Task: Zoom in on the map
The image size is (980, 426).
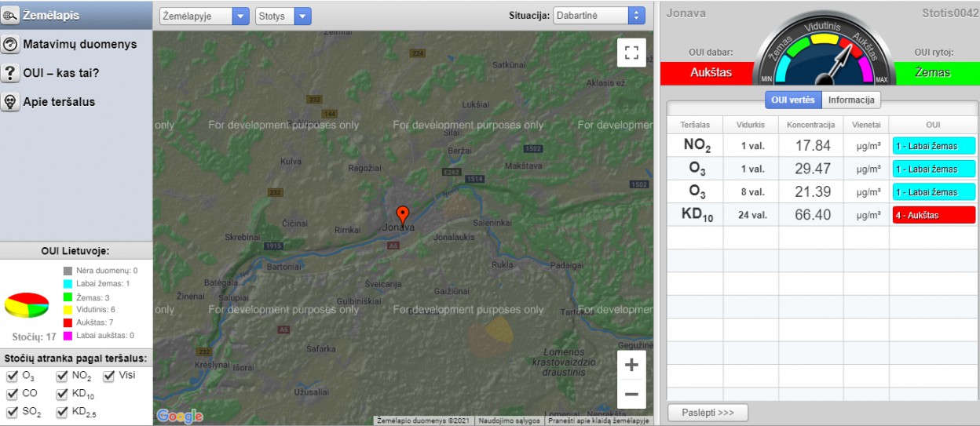Action: coord(631,366)
